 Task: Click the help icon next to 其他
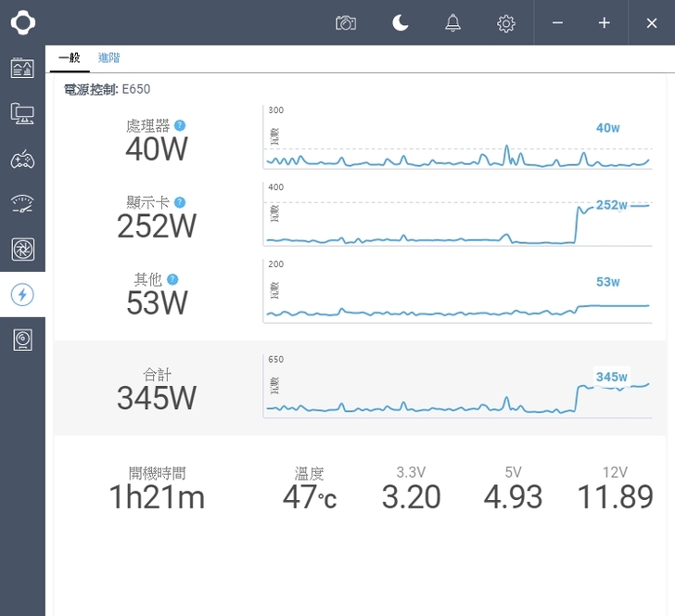point(172,278)
